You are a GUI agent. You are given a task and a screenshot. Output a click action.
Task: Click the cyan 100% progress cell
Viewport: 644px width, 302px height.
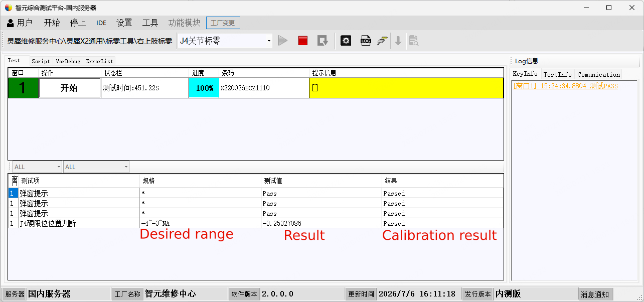204,88
